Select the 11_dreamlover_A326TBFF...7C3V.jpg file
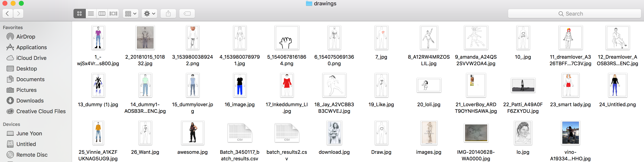The width and height of the screenshot is (644, 162). [x=571, y=38]
